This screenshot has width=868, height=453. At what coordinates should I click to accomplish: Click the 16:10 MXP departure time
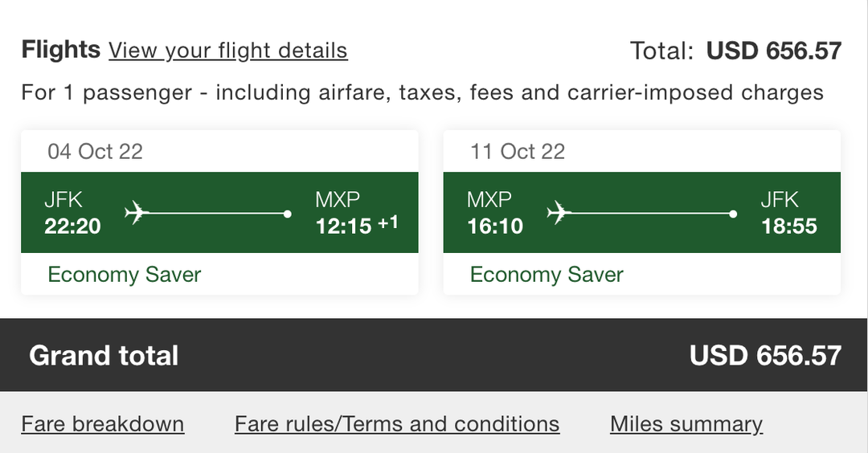pyautogui.click(x=495, y=226)
